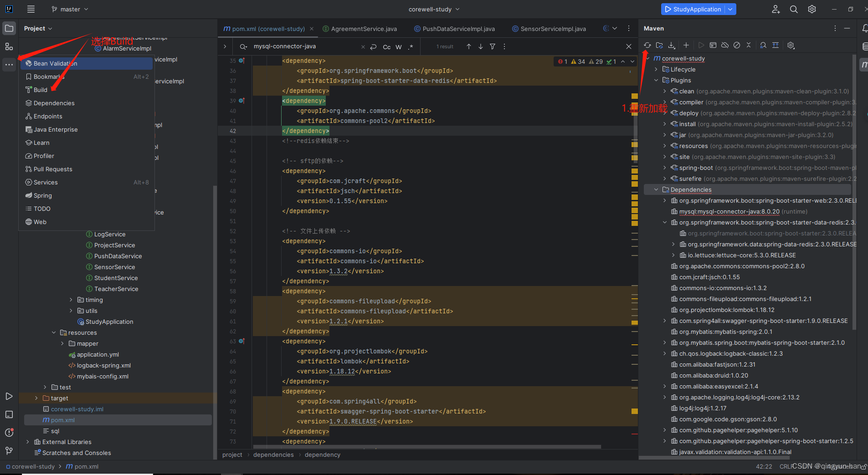Image resolution: width=868 pixels, height=475 pixels.
Task: Toggle Maven Offline Mode icon
Action: pos(725,45)
